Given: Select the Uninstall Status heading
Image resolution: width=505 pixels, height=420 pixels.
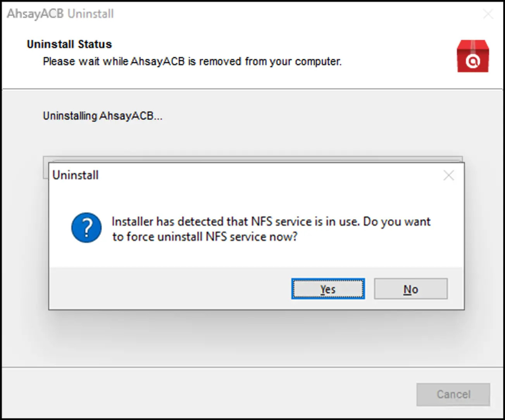Looking at the screenshot, I should (69, 44).
